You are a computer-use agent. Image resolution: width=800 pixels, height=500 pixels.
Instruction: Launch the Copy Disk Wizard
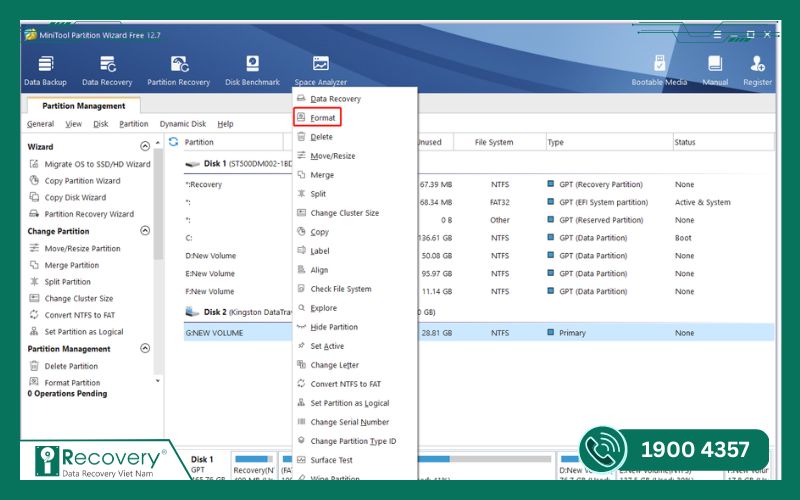(x=69, y=197)
